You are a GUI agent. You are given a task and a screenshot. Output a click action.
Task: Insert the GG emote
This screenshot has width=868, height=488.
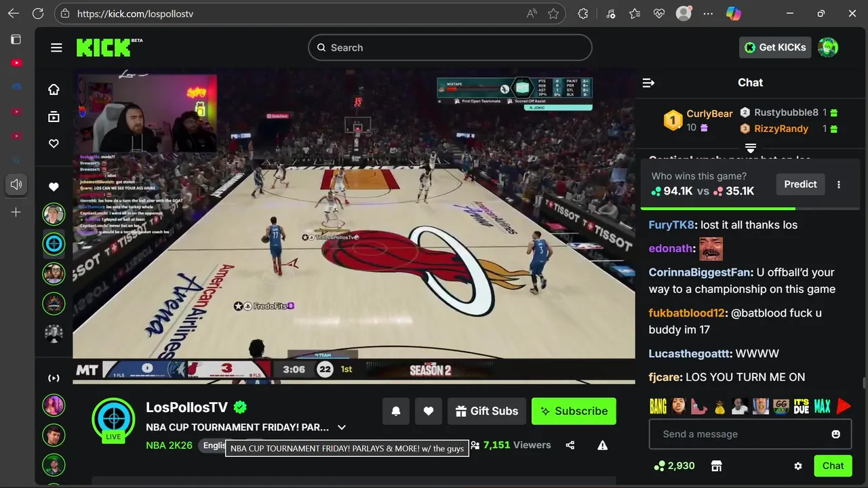781,406
